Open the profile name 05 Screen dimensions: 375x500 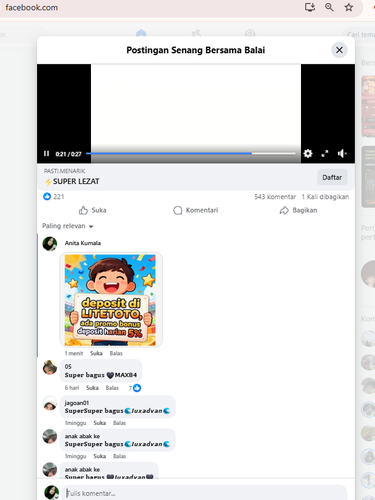(68, 366)
